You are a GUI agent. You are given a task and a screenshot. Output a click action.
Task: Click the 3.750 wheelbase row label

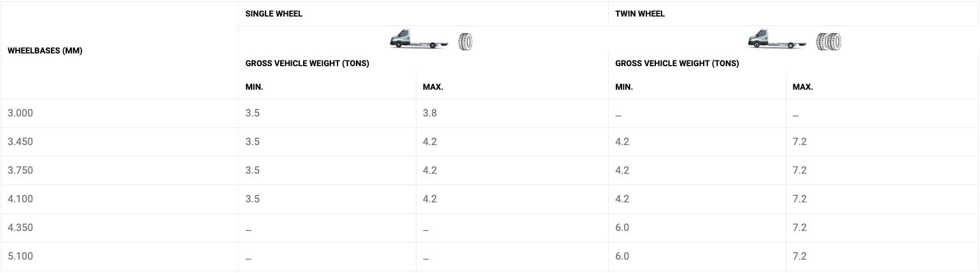[20, 171]
